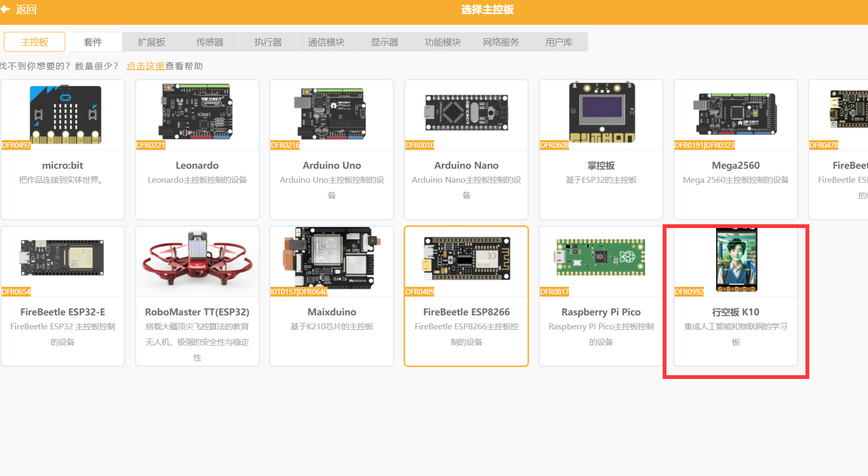This screenshot has width=868, height=476.
Task: Click the DFR0497 product code tag
Action: [x=16, y=145]
